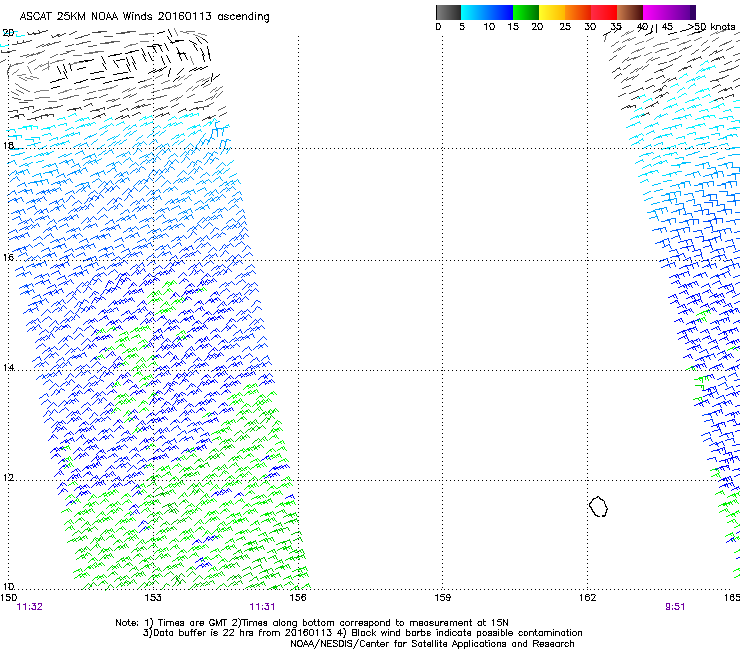
Task: Click the purple swath time '11:32'
Action: 29,607
